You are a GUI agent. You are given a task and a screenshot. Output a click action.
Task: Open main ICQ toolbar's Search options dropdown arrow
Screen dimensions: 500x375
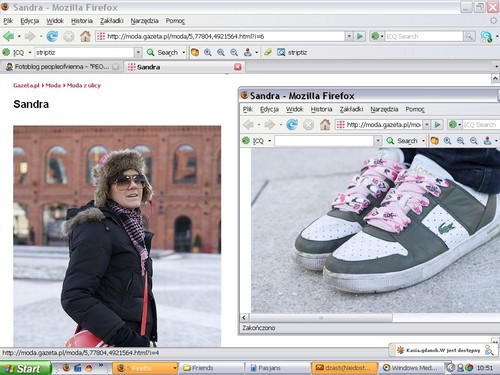183,52
